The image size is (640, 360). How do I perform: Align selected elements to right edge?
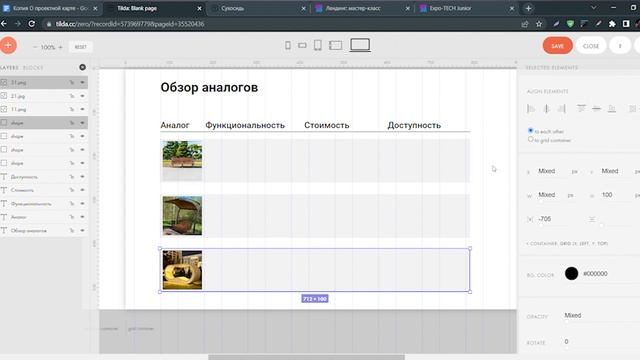[562, 109]
